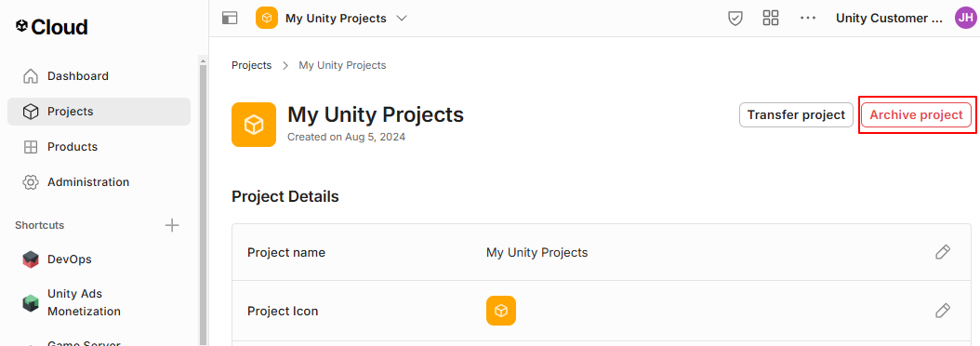Edit Project Icon with pencil icon
Viewport: 980px width, 346px height.
943,311
